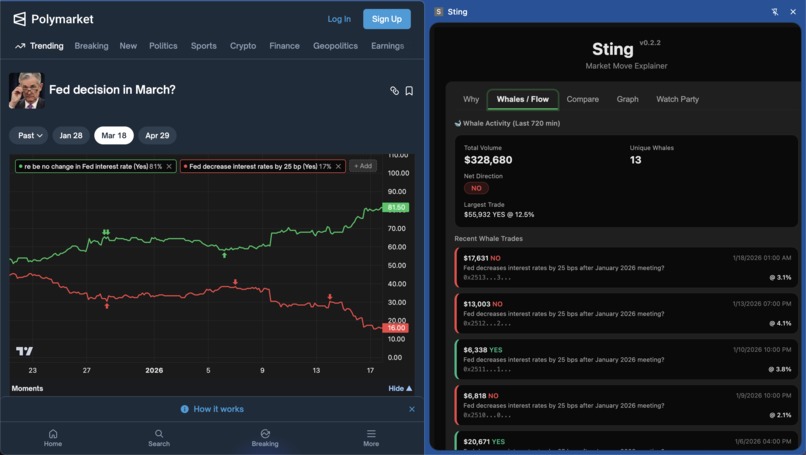Screen dimensions: 806x455
Task: Click the Log In link
Action: [339, 19]
